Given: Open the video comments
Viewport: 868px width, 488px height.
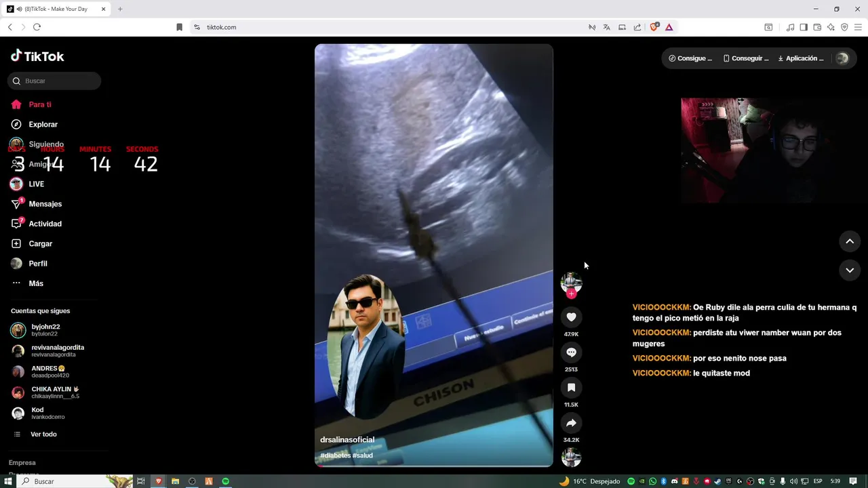Looking at the screenshot, I should tap(571, 352).
